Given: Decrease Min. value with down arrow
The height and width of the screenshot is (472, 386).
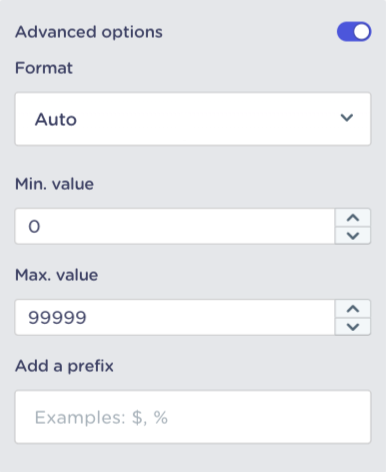Looking at the screenshot, I should pyautogui.click(x=353, y=236).
